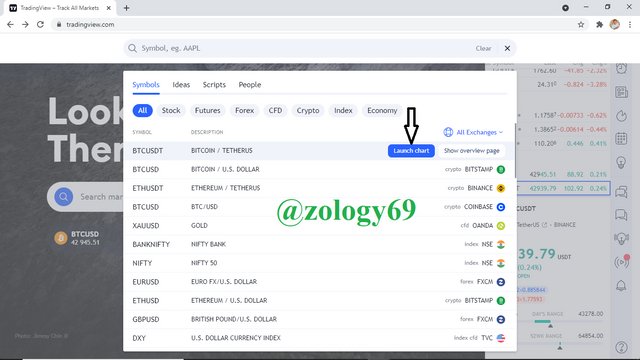Viewport: 640px width, 360px height.
Task: Click the results list scrollbar
Action: 515,150
